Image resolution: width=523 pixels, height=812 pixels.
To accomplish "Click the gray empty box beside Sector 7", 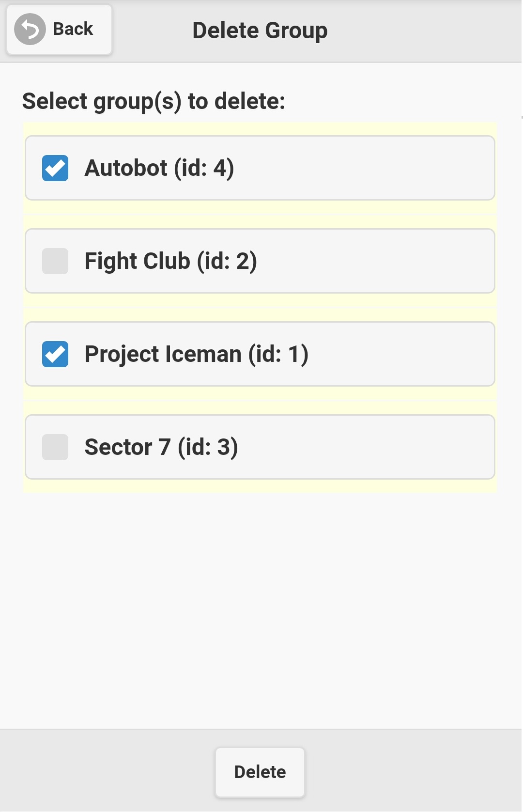I will [x=55, y=447].
